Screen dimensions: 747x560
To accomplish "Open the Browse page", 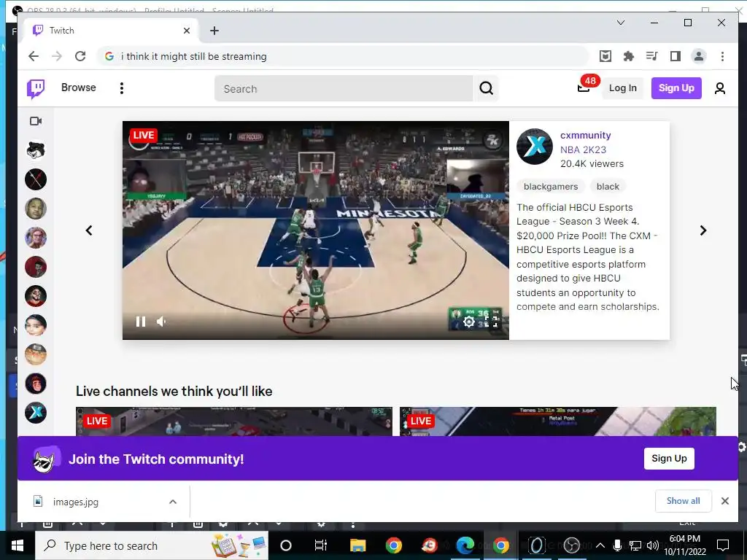I will pyautogui.click(x=79, y=87).
